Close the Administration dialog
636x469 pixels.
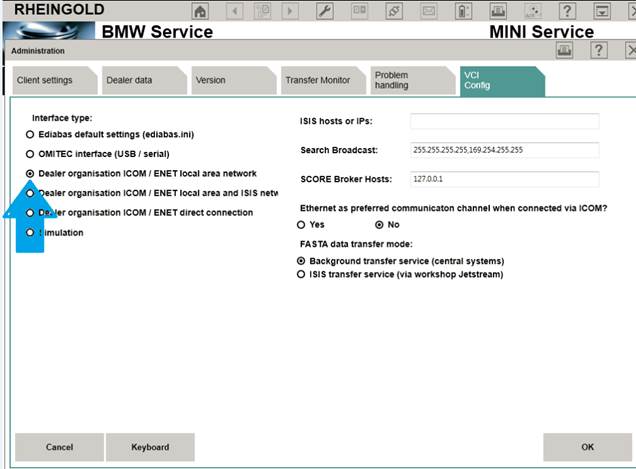pyautogui.click(x=631, y=51)
